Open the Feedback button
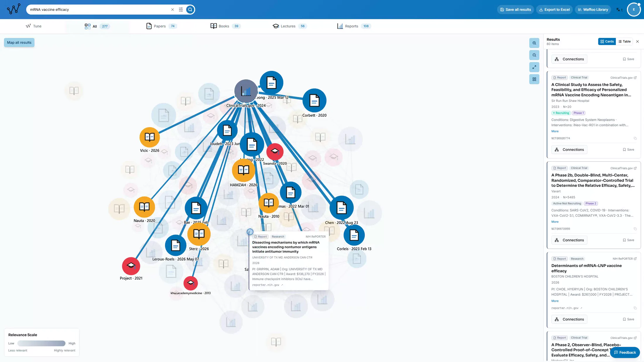The image size is (644, 362). click(x=625, y=352)
